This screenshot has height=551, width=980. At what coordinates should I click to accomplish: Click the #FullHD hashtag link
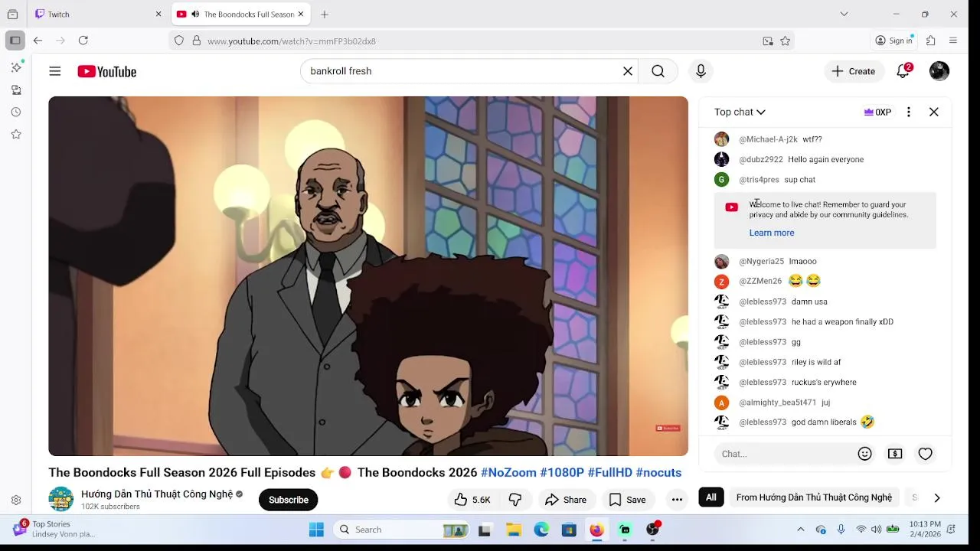(610, 472)
